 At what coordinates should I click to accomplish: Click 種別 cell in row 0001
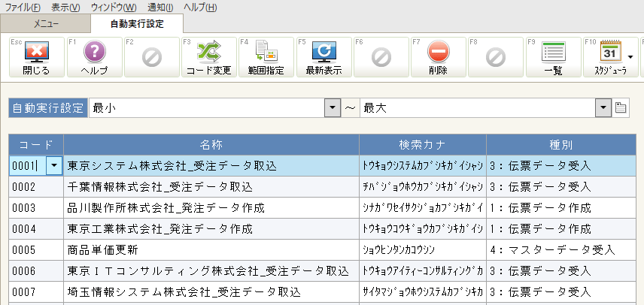point(561,165)
